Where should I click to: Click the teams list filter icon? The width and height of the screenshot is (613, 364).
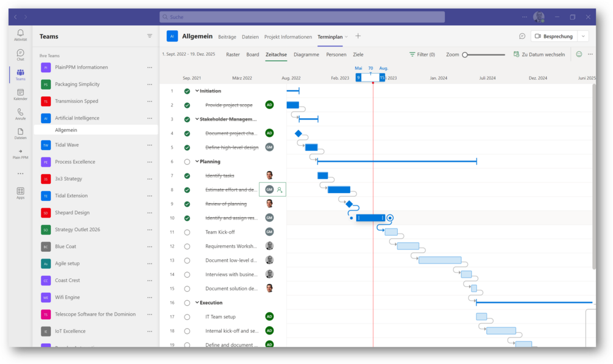coord(150,36)
